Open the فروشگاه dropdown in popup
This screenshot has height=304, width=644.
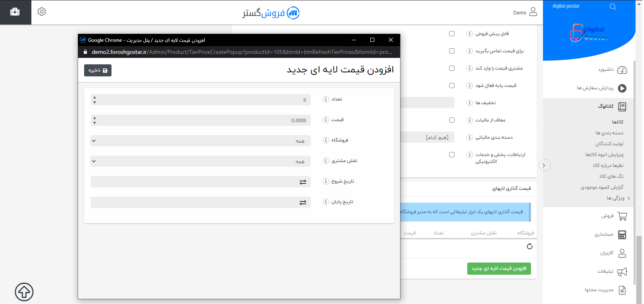pyautogui.click(x=200, y=141)
